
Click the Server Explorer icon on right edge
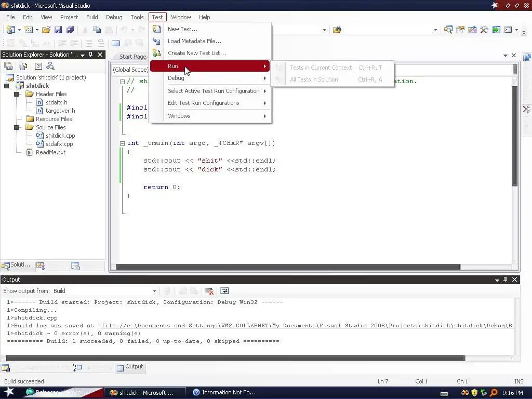pyautogui.click(x=527, y=58)
